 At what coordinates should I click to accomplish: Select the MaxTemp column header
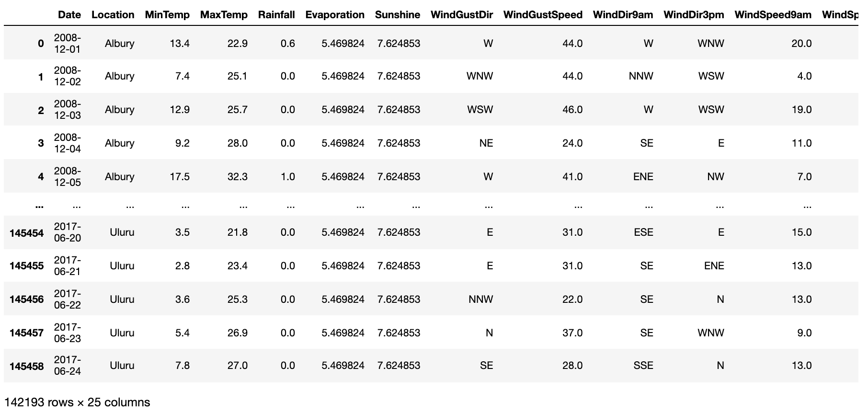point(224,15)
